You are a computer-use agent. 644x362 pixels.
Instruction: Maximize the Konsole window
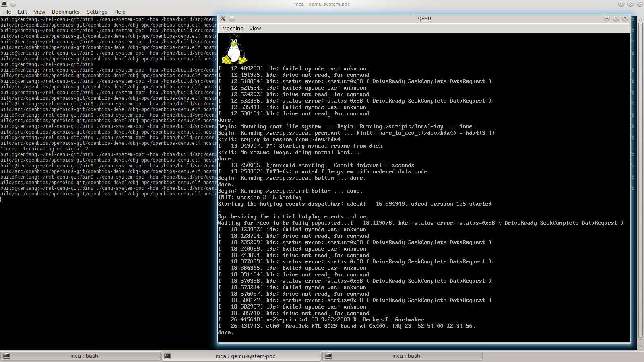[x=630, y=4]
